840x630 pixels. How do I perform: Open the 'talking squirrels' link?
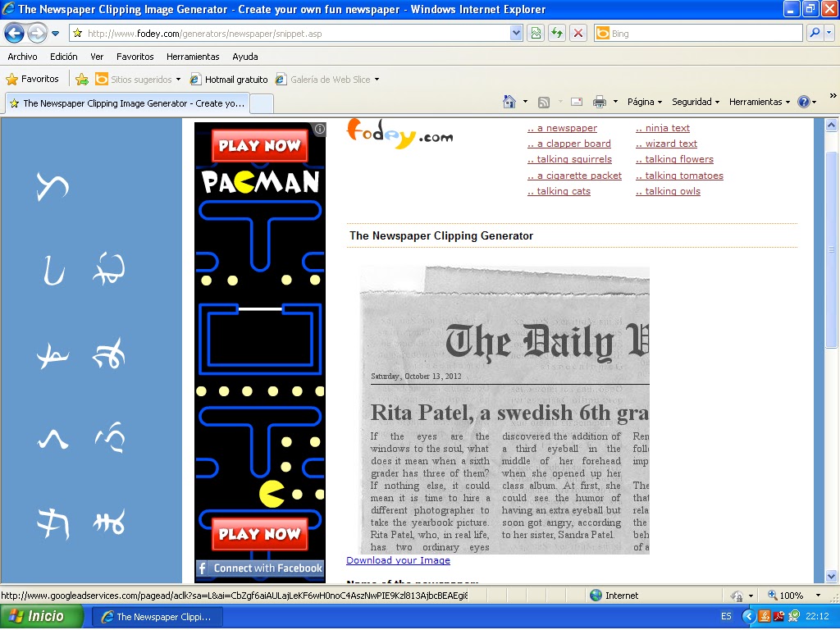click(x=569, y=159)
